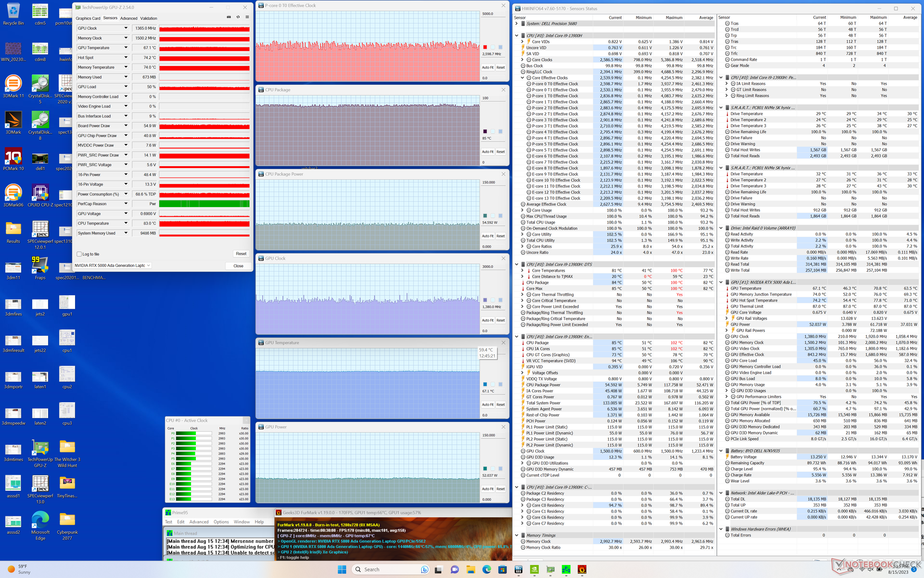Collapse the Core Effective Clocks group
The width and height of the screenshot is (924, 578).
(523, 78)
